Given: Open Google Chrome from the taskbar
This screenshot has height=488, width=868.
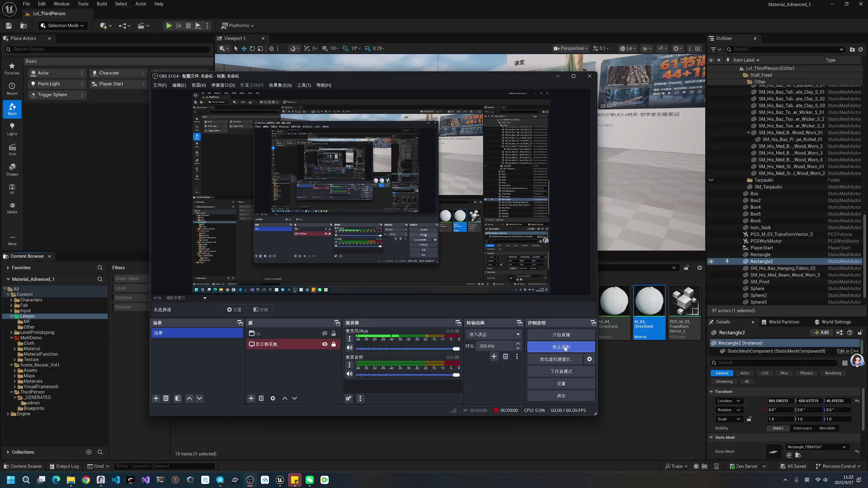Looking at the screenshot, I should point(86,480).
